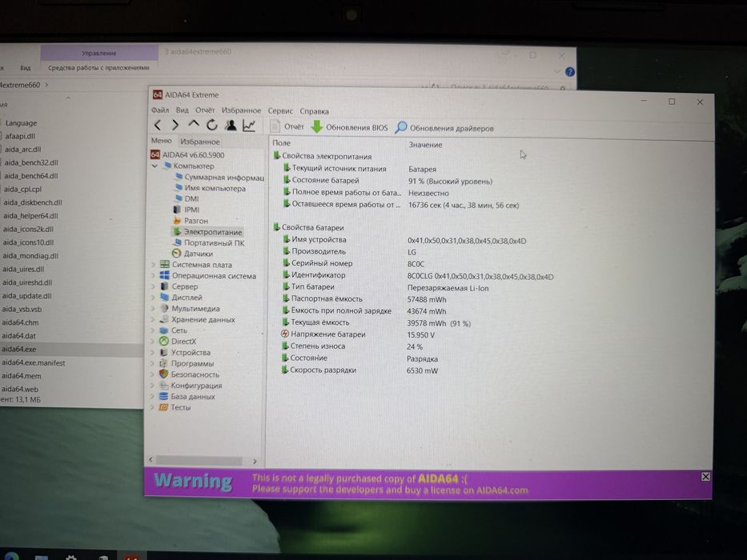Switch to the Меню tab
The height and width of the screenshot is (560, 747).
pyautogui.click(x=161, y=141)
